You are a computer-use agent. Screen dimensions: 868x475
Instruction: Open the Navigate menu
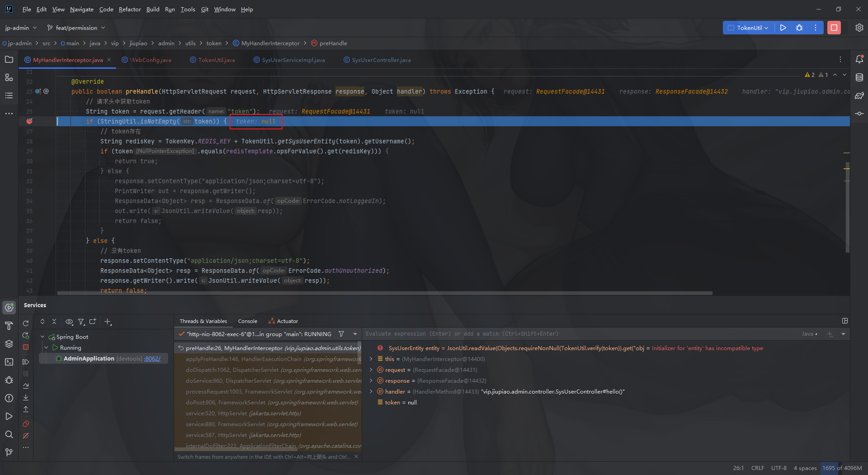coord(81,9)
